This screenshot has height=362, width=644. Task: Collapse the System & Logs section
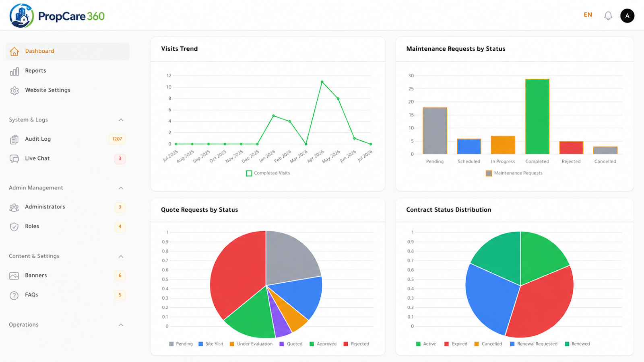[x=121, y=120]
